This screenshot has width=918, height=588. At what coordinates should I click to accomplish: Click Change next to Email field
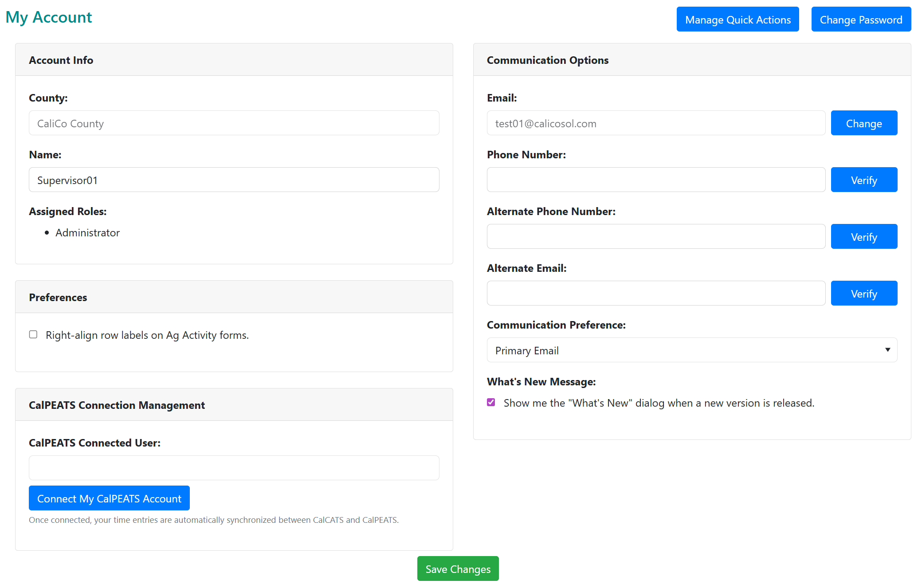[863, 123]
